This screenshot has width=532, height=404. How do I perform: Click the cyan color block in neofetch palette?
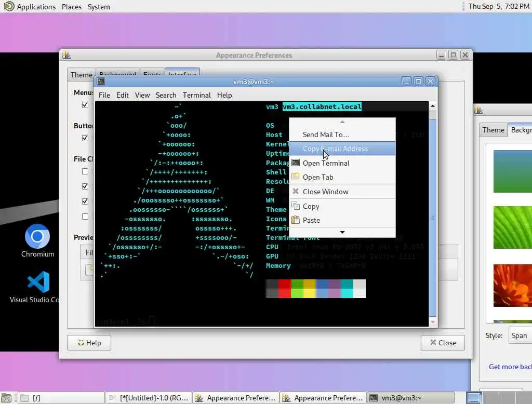point(347,289)
